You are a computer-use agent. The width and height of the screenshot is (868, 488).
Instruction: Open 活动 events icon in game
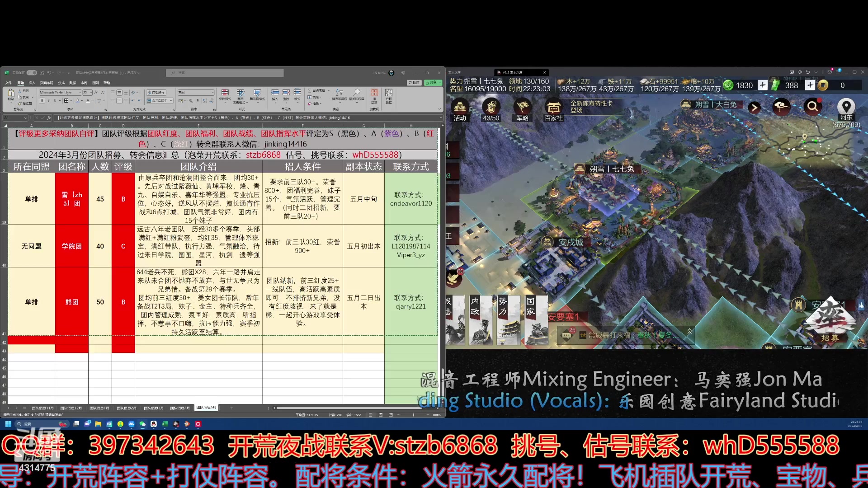[x=460, y=110]
